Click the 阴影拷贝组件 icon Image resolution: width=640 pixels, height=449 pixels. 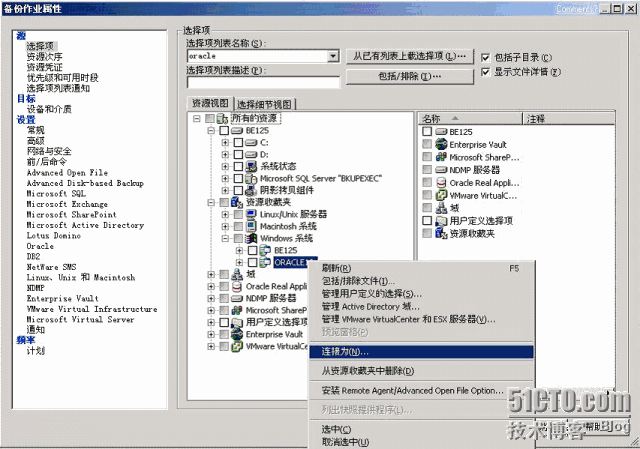tap(251, 190)
